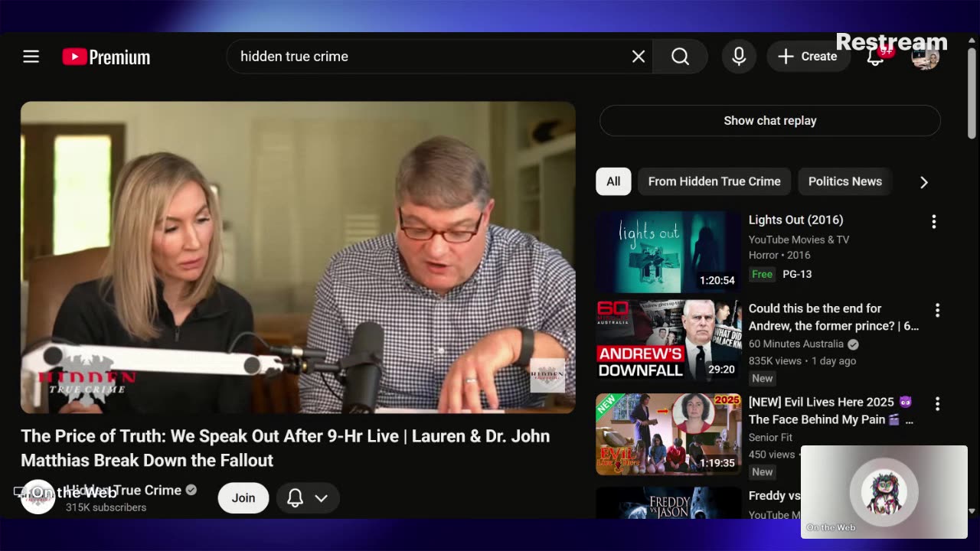This screenshot has width=980, height=551.
Task: Select the From Hidden True Crime chip
Action: tap(714, 181)
